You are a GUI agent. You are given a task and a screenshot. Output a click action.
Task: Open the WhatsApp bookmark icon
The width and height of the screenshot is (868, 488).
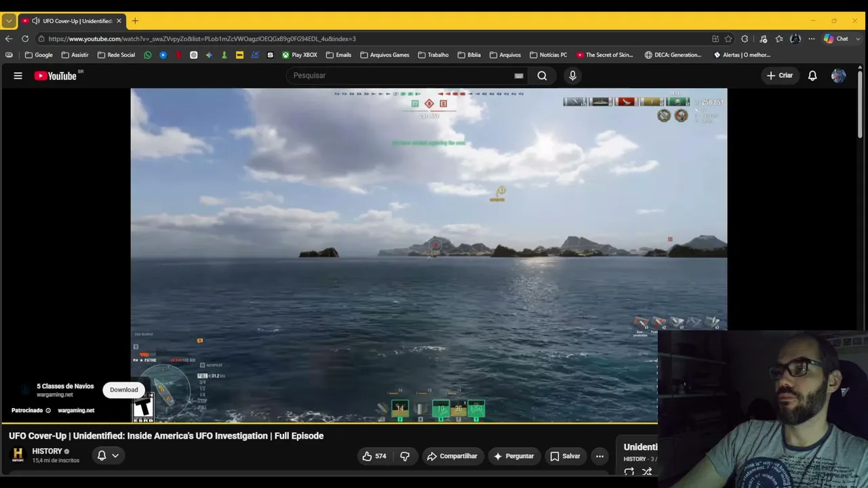pyautogui.click(x=148, y=55)
